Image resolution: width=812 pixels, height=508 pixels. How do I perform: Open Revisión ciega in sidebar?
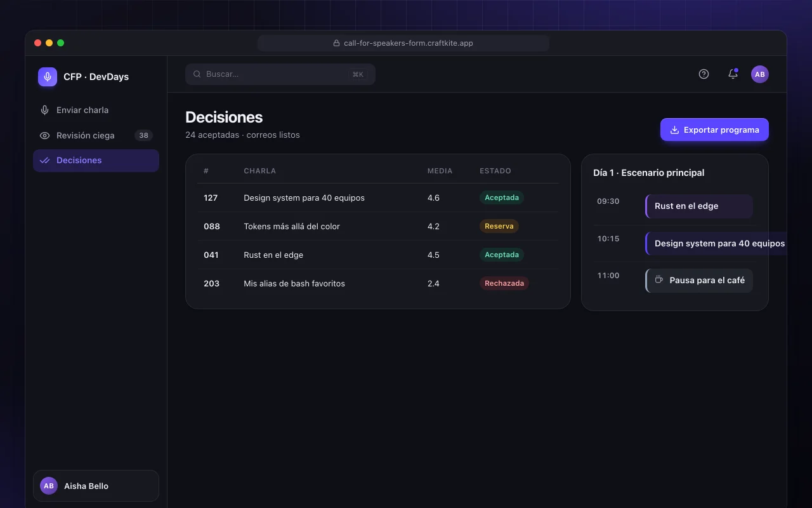(96, 135)
